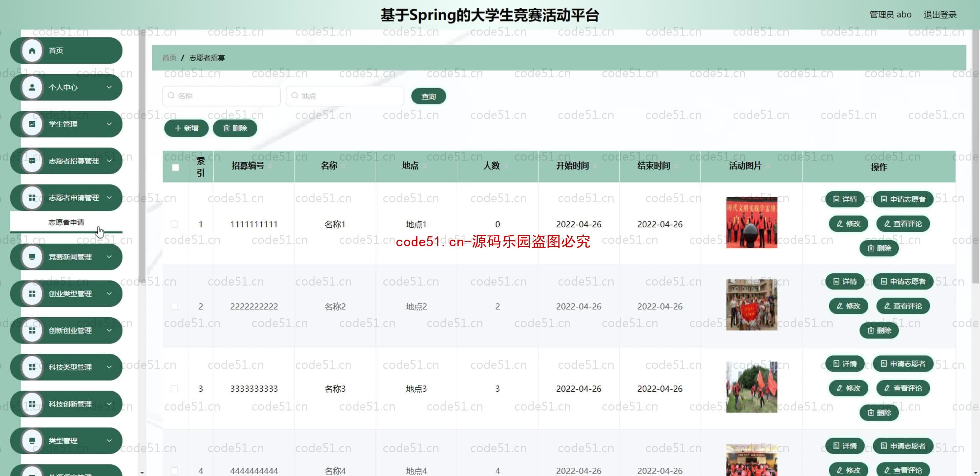
Task: Check the row 4 checkbox (4444444444)
Action: coord(174,471)
